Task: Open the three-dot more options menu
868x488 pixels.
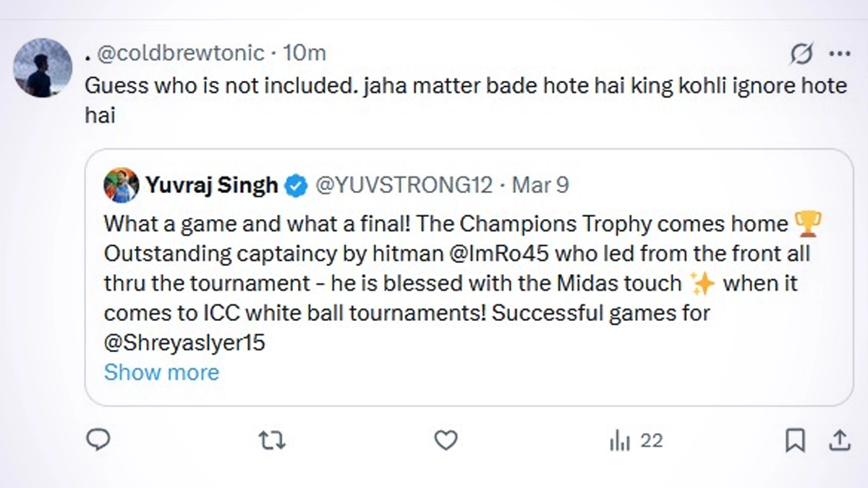Action: [x=839, y=53]
